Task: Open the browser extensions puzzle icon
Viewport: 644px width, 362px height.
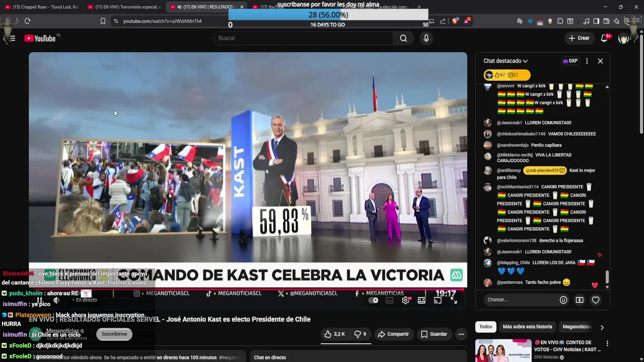Action: coord(560,21)
